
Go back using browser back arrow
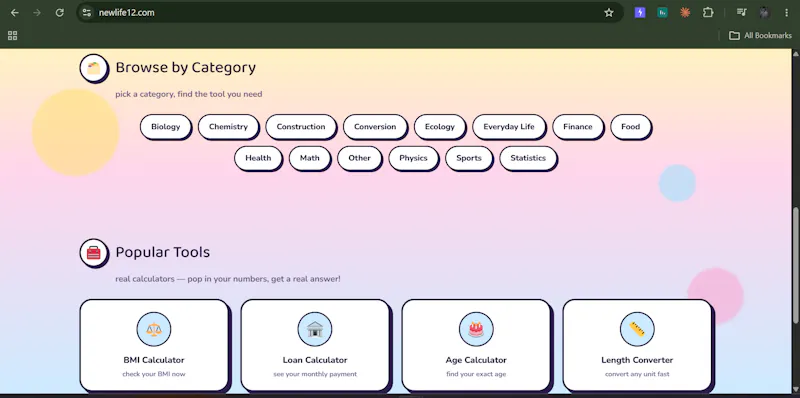point(15,13)
